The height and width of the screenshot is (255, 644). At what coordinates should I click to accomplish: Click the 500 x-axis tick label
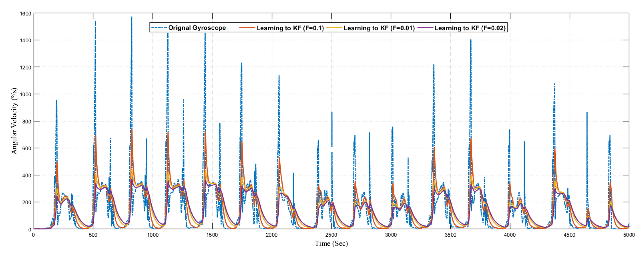[93, 235]
